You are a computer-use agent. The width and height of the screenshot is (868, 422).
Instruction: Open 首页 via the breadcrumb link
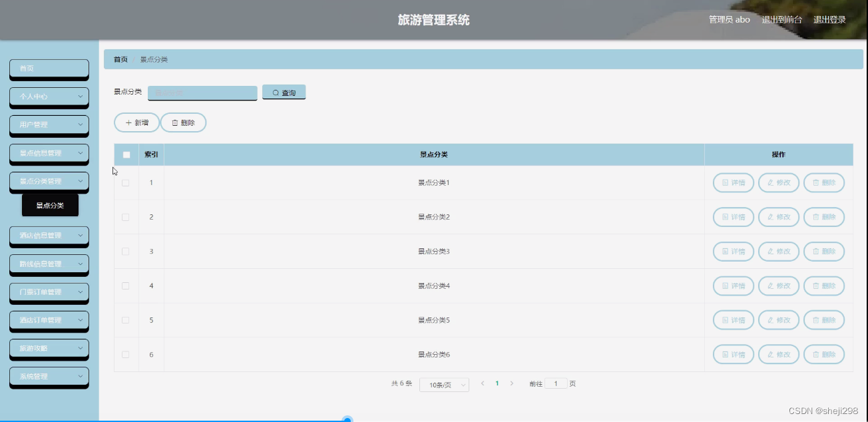[119, 59]
